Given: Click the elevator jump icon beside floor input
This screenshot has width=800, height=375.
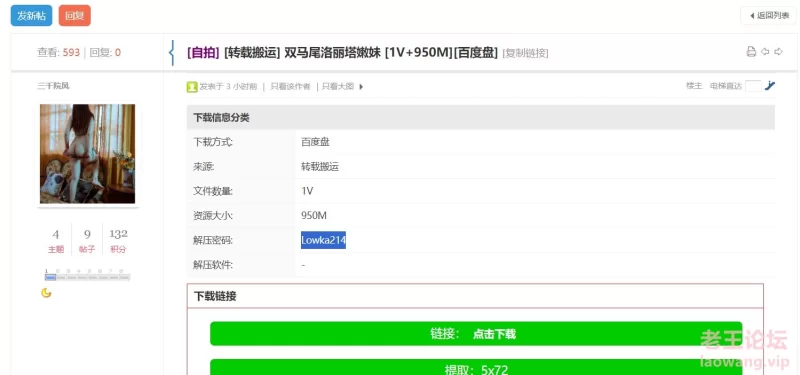Looking at the screenshot, I should point(770,86).
